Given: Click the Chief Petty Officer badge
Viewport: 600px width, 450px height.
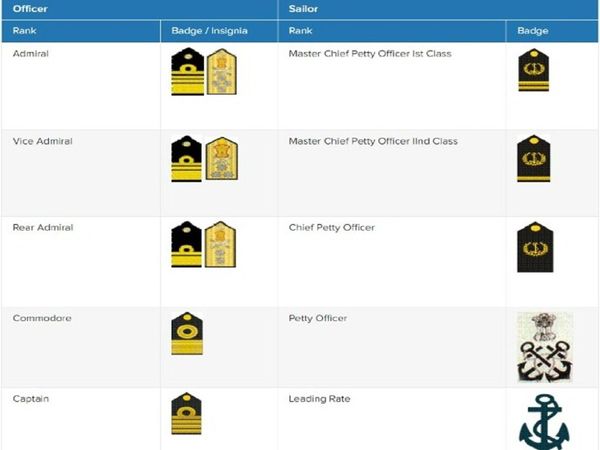Looking at the screenshot, I should pos(533,247).
